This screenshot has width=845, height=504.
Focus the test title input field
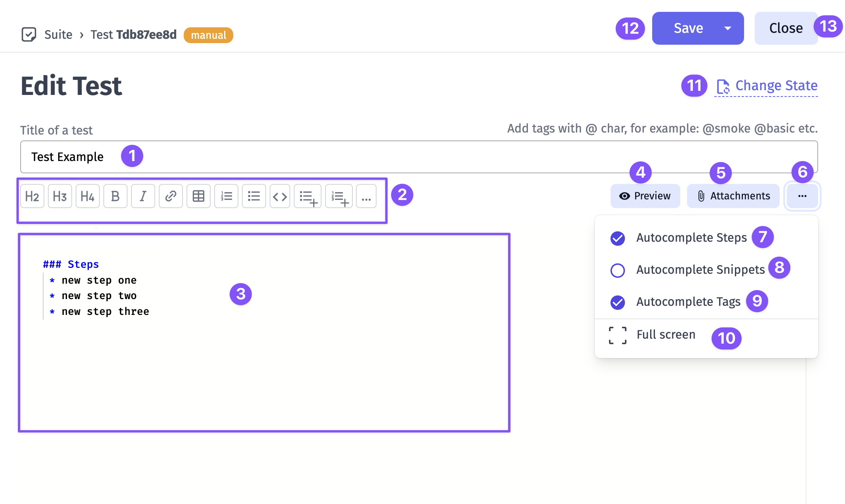pyautogui.click(x=419, y=157)
